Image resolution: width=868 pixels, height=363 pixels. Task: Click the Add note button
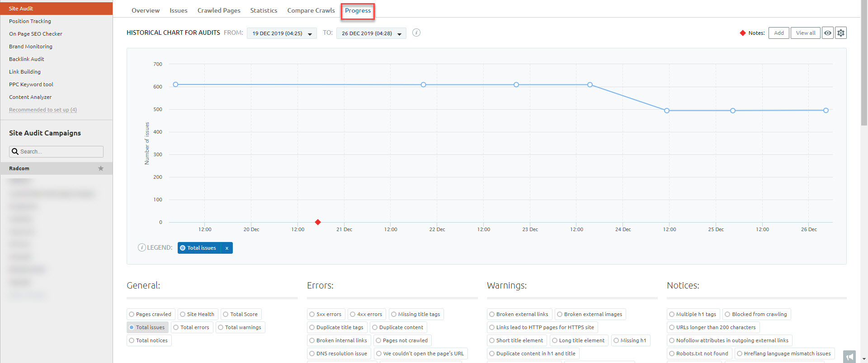click(x=778, y=33)
